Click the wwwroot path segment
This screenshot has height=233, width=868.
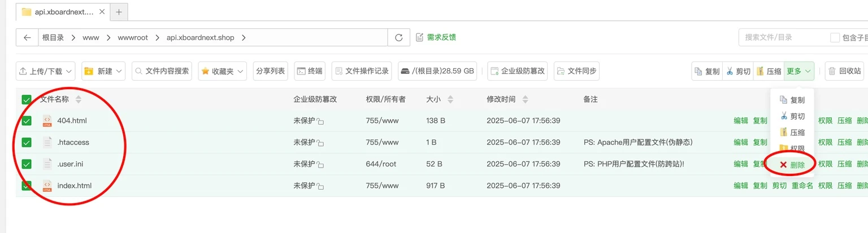click(x=133, y=38)
